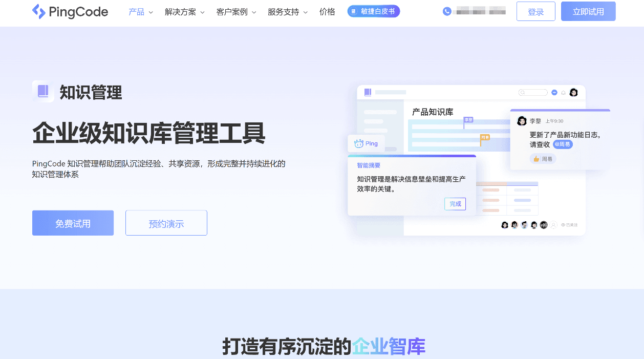Click the 产品知识库 title

433,112
